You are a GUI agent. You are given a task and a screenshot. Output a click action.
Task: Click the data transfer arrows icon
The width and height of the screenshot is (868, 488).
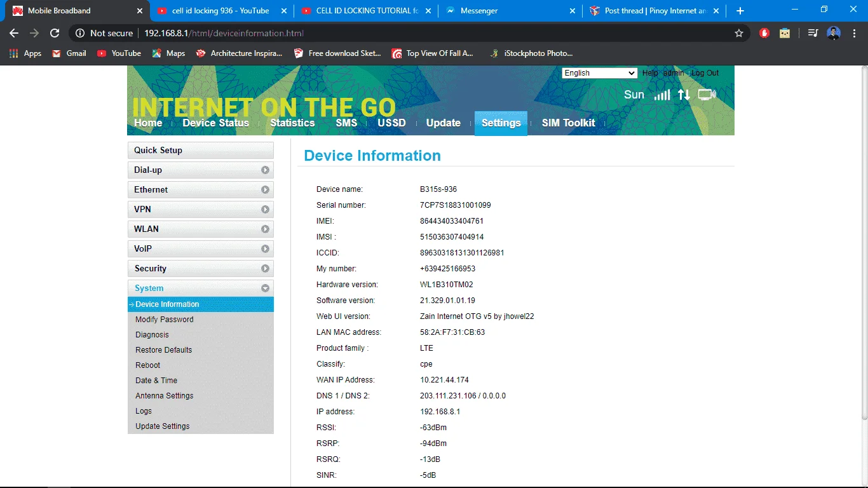pyautogui.click(x=684, y=95)
